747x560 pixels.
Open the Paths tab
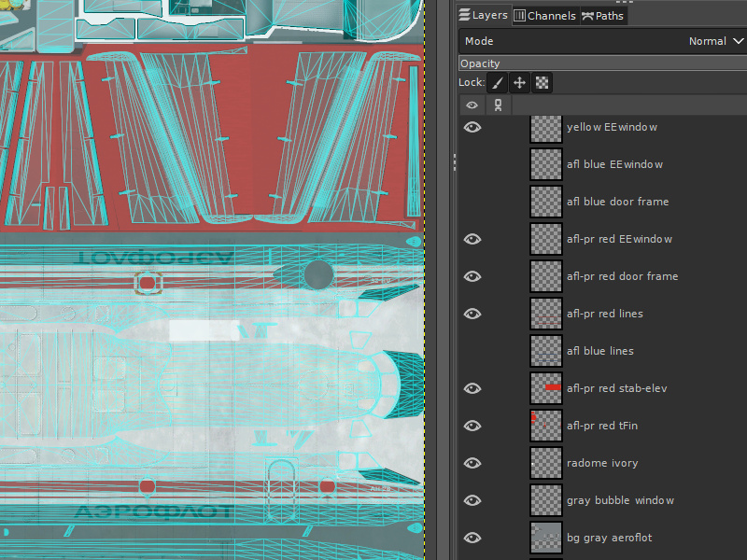tap(602, 16)
